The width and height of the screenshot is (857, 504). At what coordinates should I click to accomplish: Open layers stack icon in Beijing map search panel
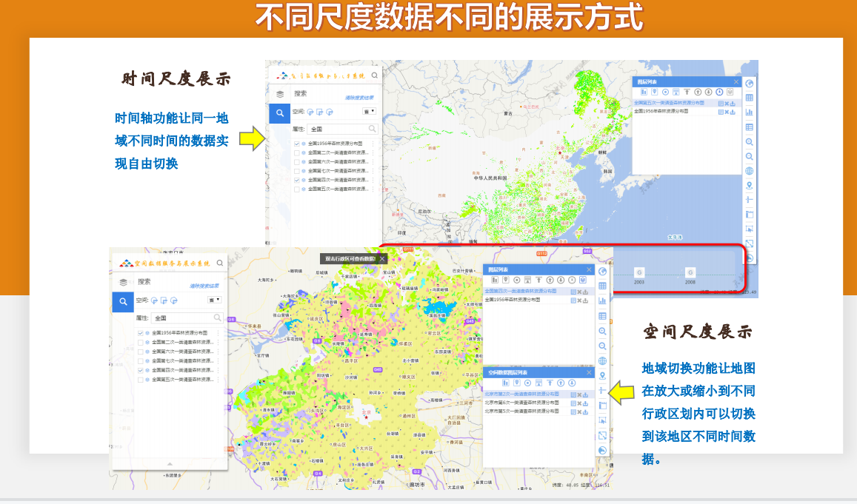tap(124, 282)
